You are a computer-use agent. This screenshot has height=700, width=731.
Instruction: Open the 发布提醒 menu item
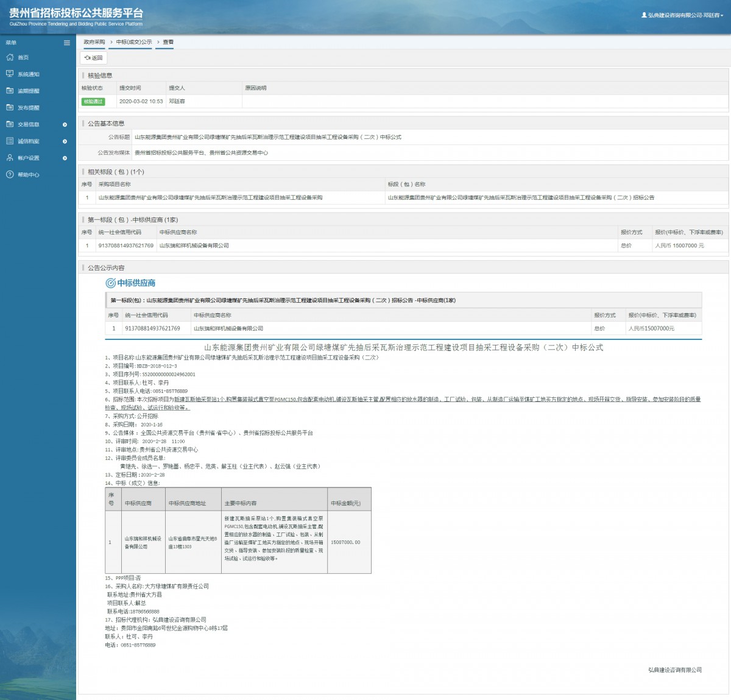point(29,108)
